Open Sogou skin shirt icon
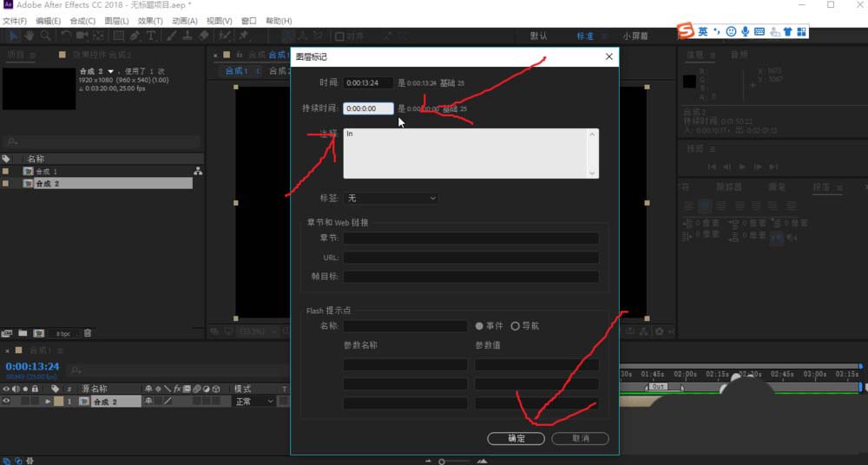This screenshot has width=868, height=465. tap(788, 31)
